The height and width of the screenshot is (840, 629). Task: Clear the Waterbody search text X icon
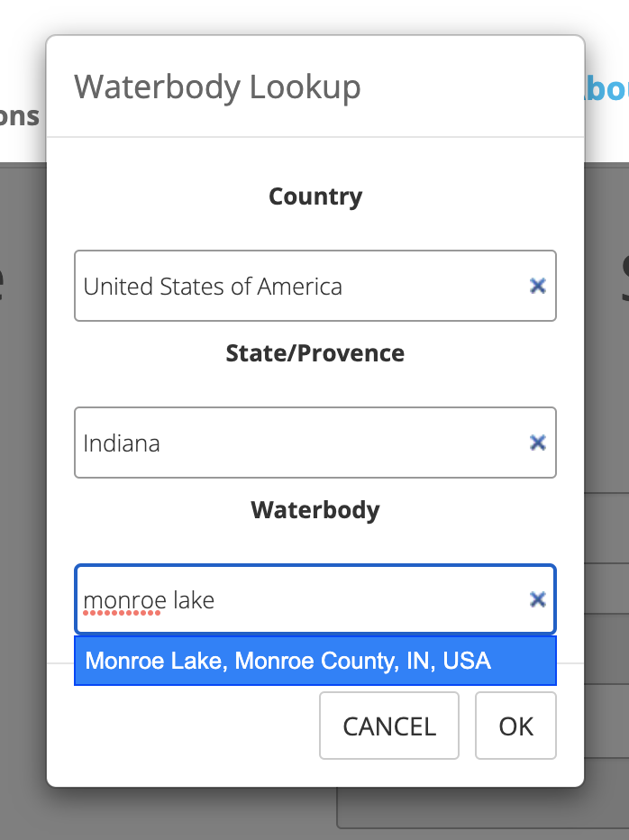coord(537,599)
